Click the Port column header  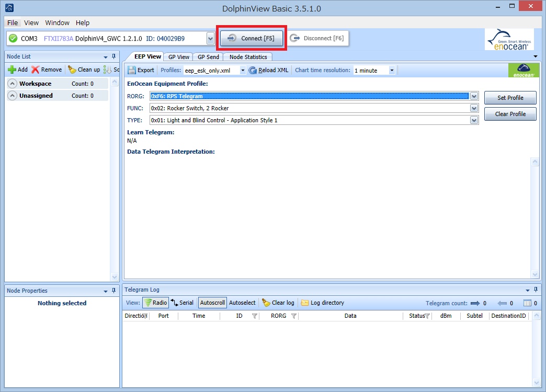click(x=163, y=316)
